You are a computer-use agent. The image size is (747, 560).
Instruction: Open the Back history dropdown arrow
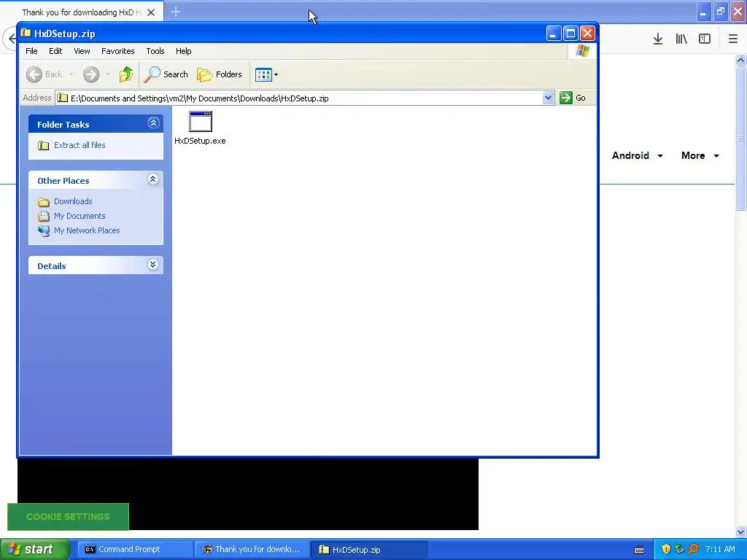coord(71,74)
